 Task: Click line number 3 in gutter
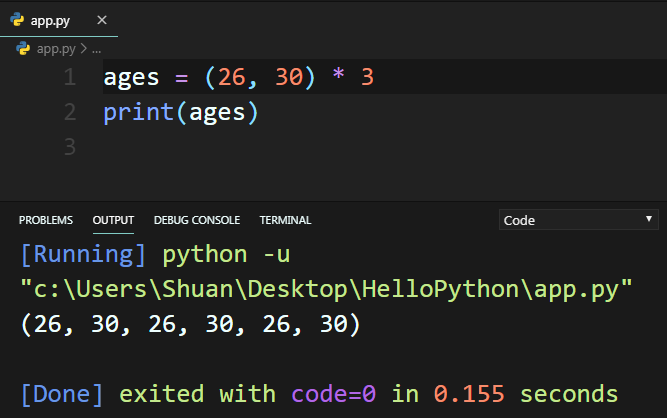tap(70, 147)
